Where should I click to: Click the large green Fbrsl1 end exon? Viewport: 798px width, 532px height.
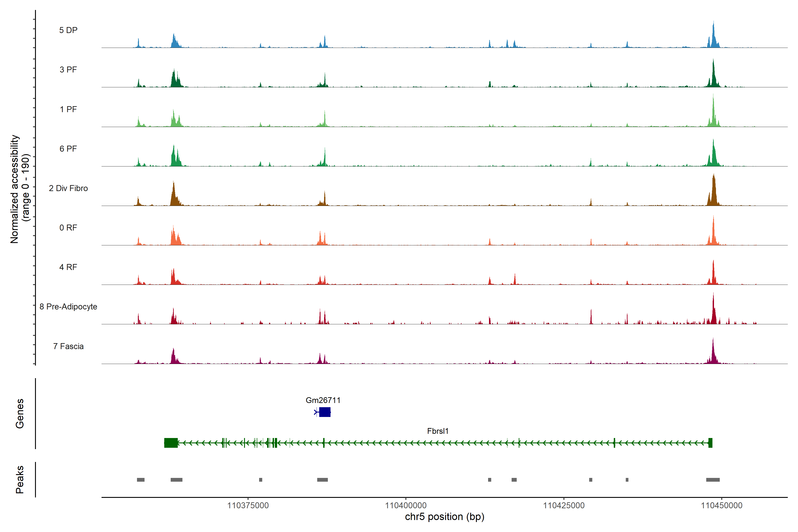coord(171,443)
